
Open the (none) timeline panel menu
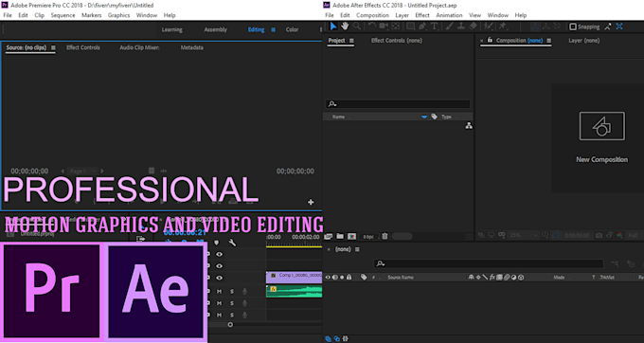click(357, 249)
